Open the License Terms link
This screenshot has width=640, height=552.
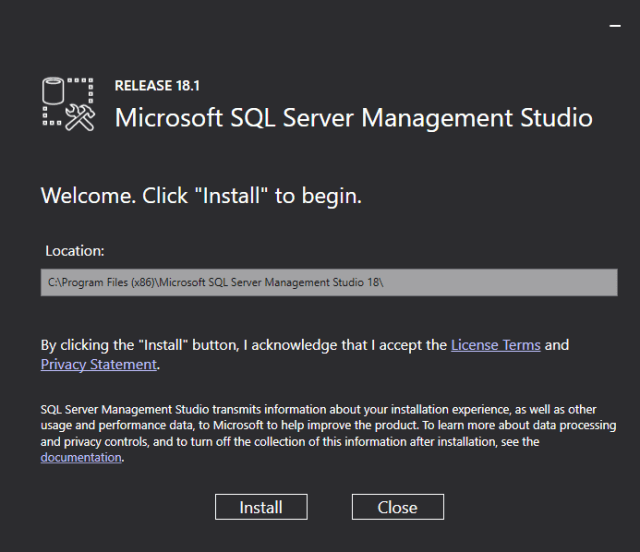pos(495,345)
